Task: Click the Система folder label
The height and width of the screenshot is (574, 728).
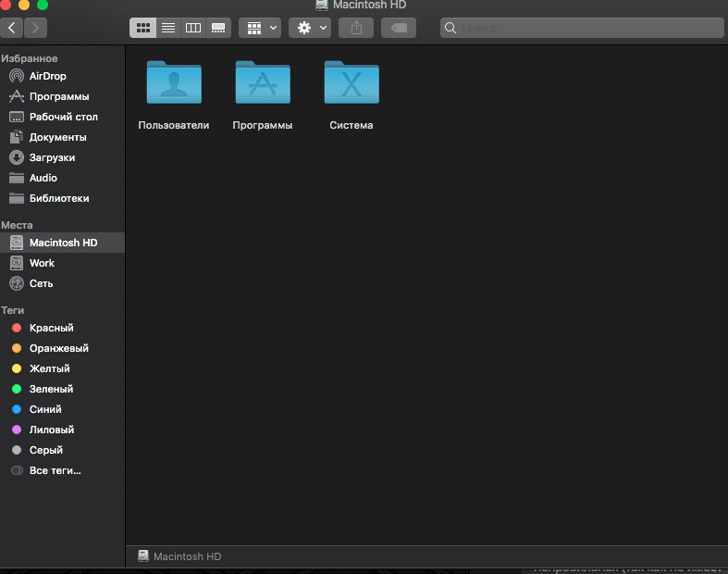Action: tap(352, 125)
